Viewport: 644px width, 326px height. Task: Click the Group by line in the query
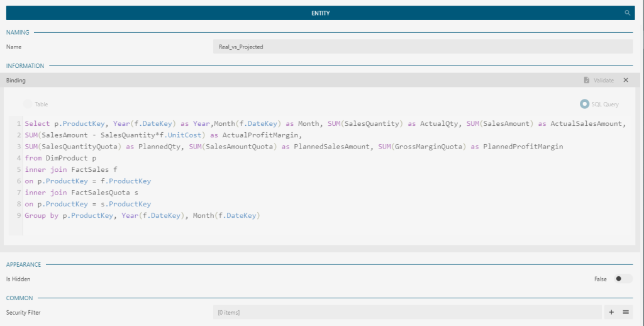(x=142, y=216)
